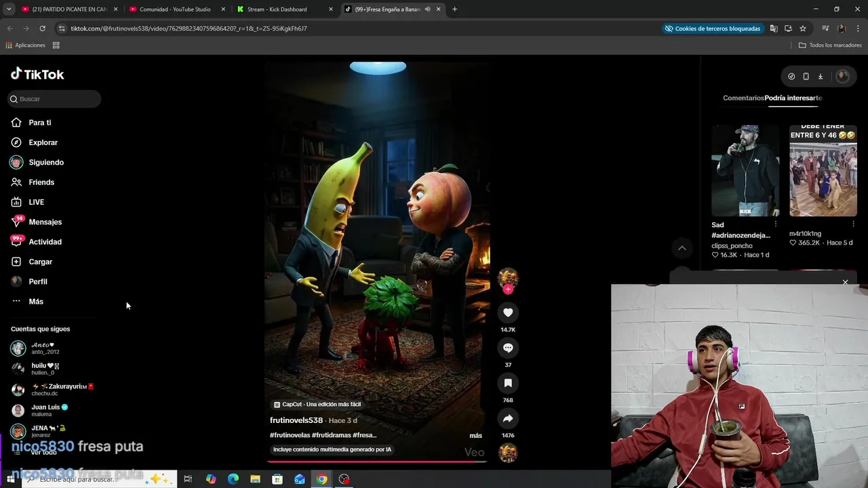This screenshot has width=868, height=488.
Task: Switch to the Comentarios tab
Action: point(743,98)
